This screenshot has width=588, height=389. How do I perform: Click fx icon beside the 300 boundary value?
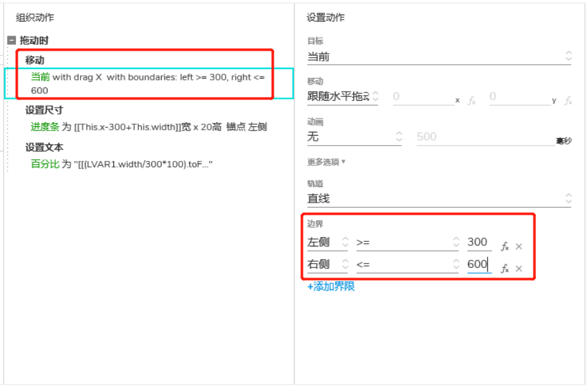(x=505, y=246)
